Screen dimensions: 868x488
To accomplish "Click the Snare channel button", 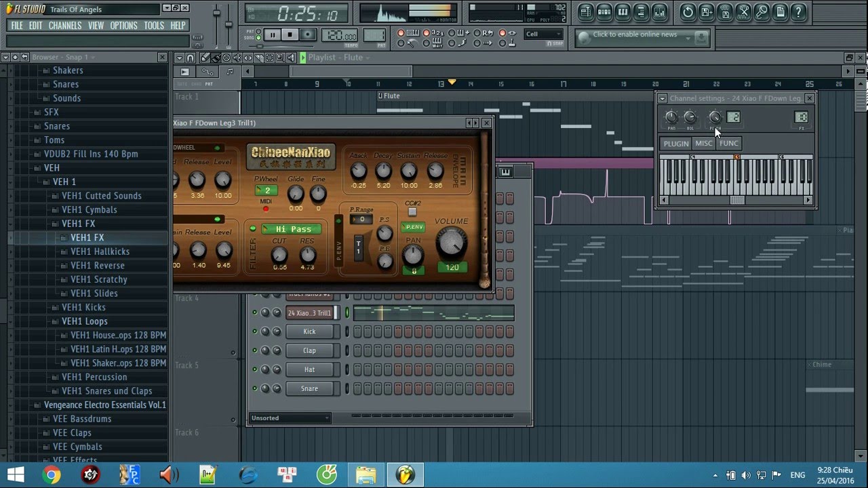I will click(309, 388).
